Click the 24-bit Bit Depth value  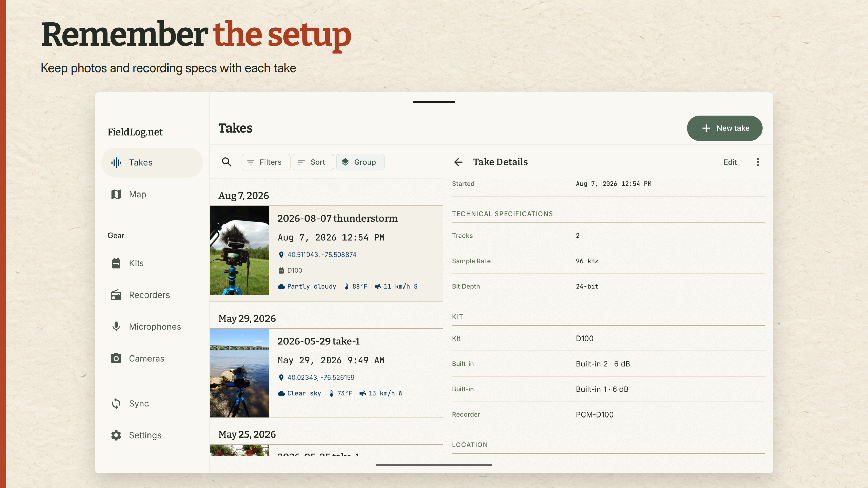click(x=587, y=286)
